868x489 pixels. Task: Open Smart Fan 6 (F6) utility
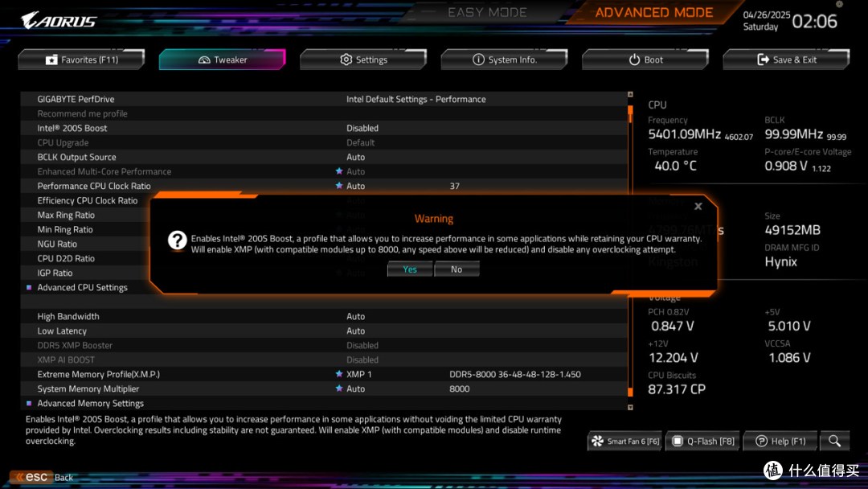click(x=625, y=442)
